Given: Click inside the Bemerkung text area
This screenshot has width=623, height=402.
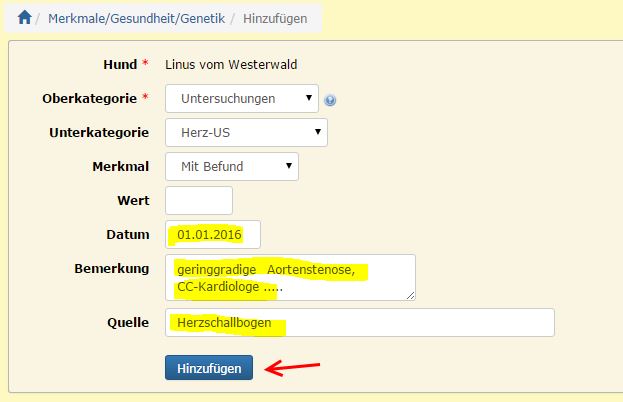Looking at the screenshot, I should [290, 277].
